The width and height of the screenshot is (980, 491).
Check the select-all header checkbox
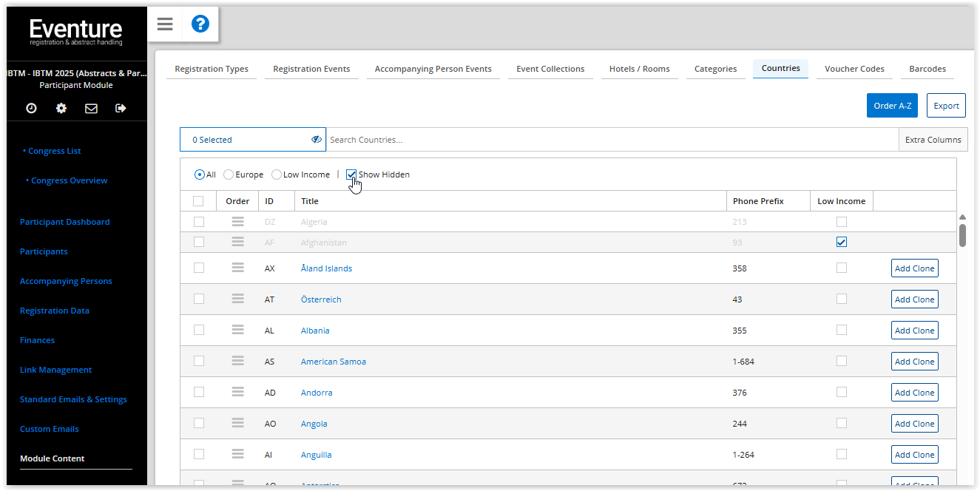tap(198, 201)
